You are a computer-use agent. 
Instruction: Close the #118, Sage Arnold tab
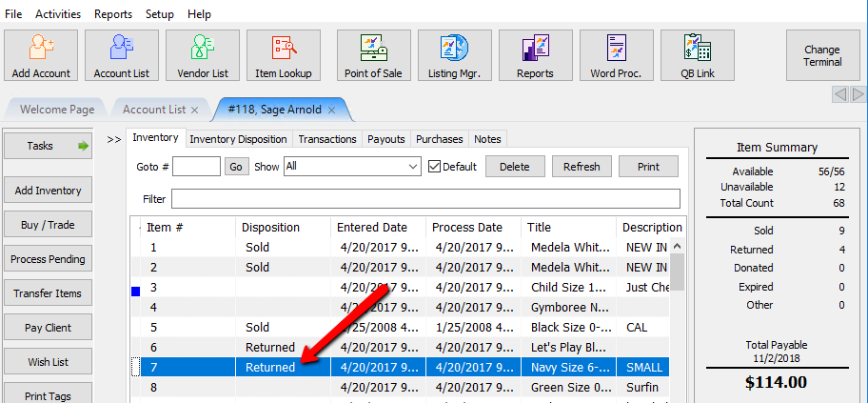pyautogui.click(x=331, y=110)
